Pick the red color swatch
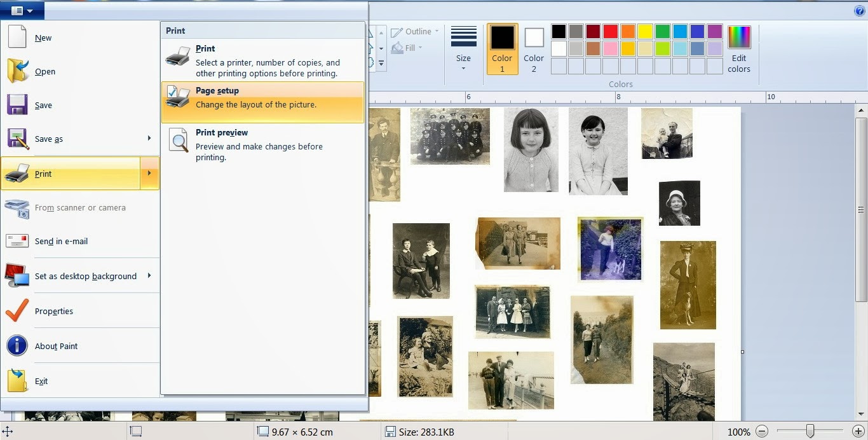Viewport: 868px width, 440px height. pos(611,32)
